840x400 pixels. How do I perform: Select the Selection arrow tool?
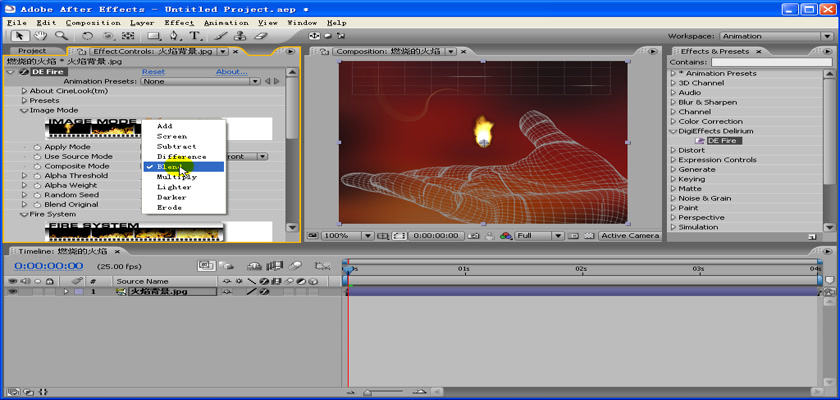20,36
